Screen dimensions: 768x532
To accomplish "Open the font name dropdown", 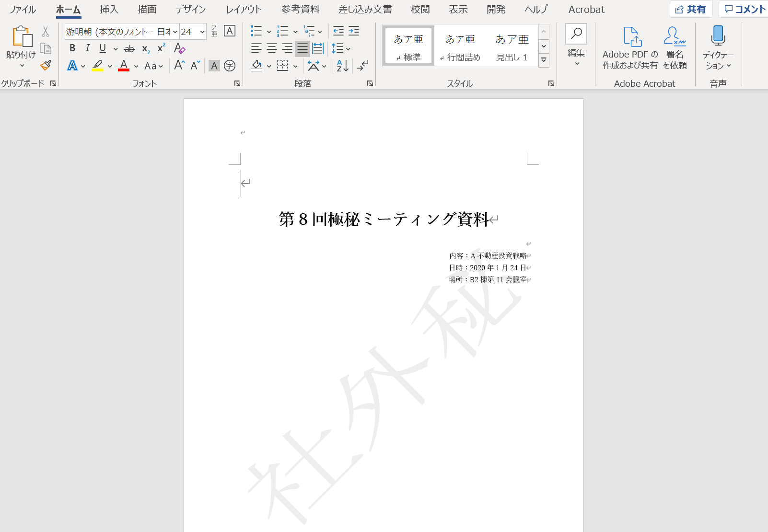I will click(x=175, y=32).
